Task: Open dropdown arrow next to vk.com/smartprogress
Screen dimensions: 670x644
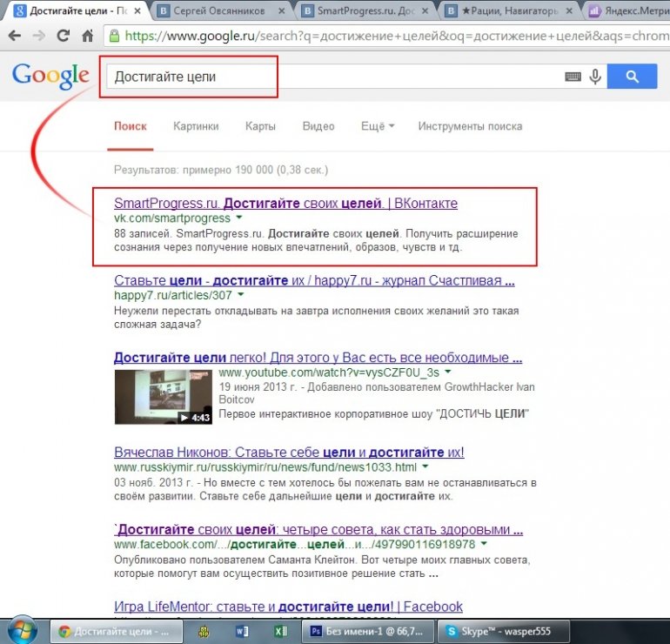Action: pyautogui.click(x=238, y=218)
